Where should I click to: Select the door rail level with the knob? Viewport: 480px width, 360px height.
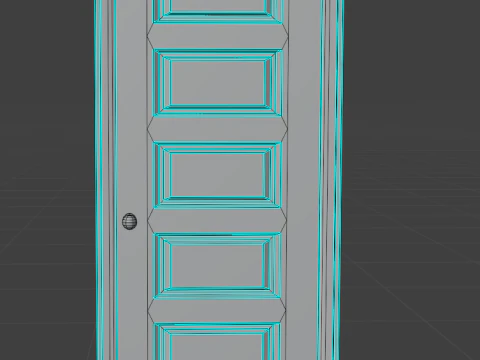217,220
